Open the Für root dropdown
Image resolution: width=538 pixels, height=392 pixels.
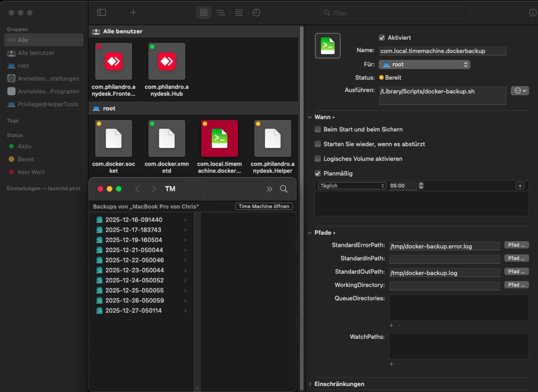424,65
